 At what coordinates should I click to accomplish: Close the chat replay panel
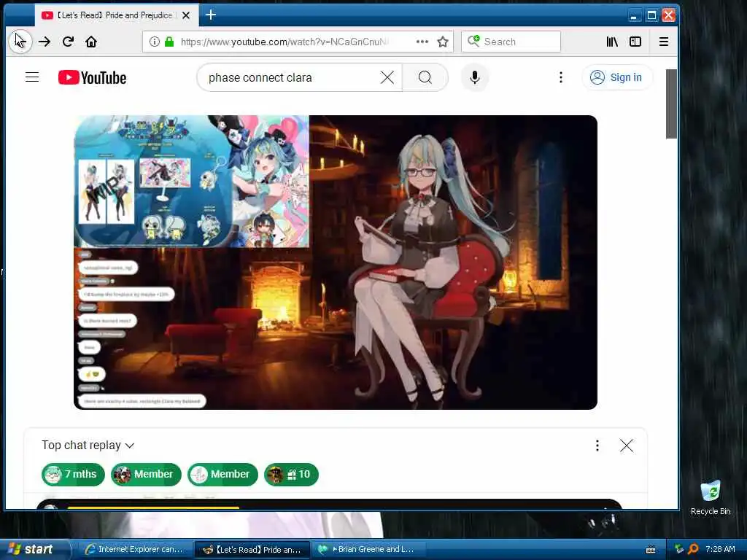(x=627, y=446)
